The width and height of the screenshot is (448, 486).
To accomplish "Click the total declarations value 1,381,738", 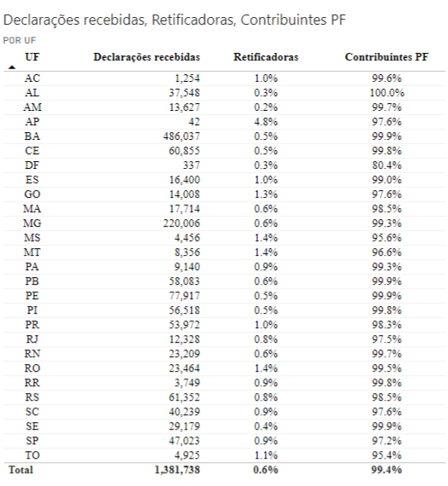I will 177,470.
